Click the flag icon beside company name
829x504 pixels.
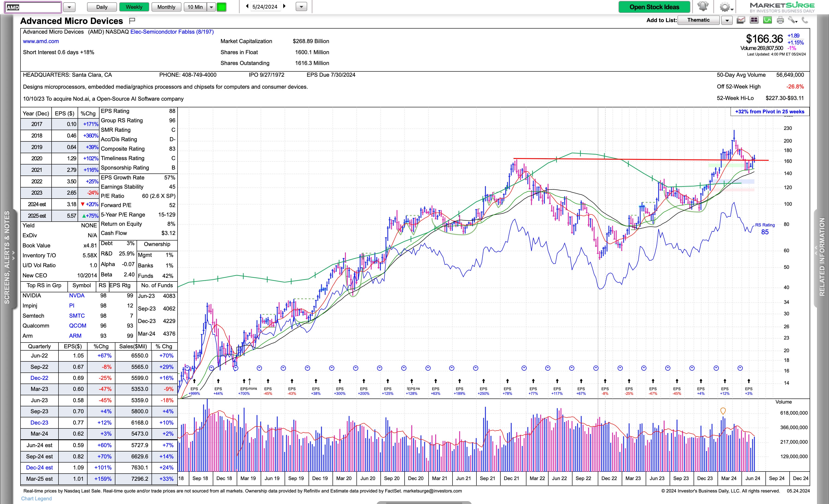coord(132,21)
